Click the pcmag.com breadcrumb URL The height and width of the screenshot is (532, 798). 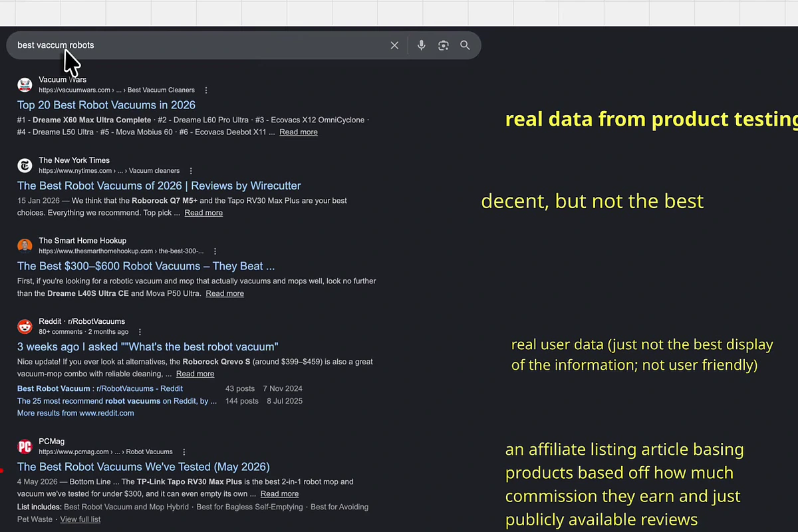(106, 452)
